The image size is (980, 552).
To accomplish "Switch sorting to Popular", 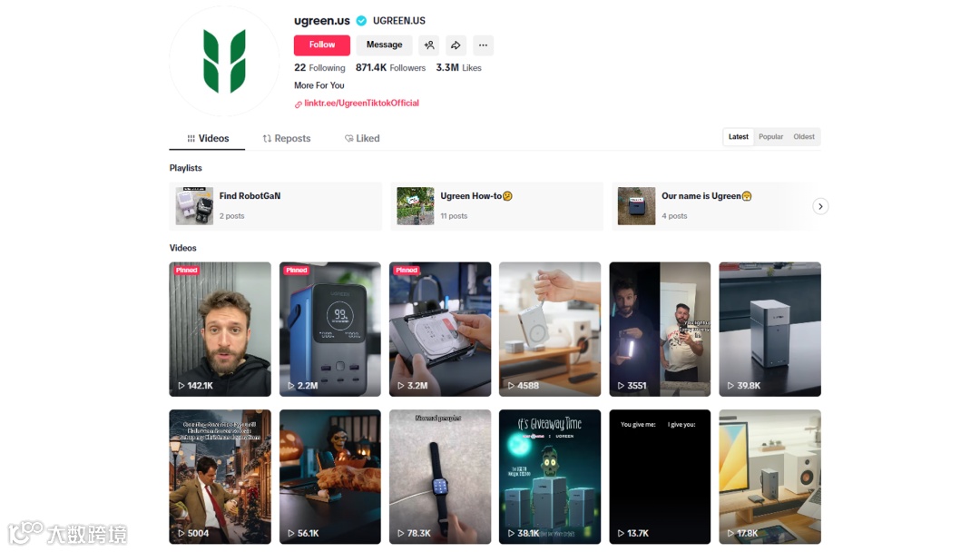I will coord(770,137).
